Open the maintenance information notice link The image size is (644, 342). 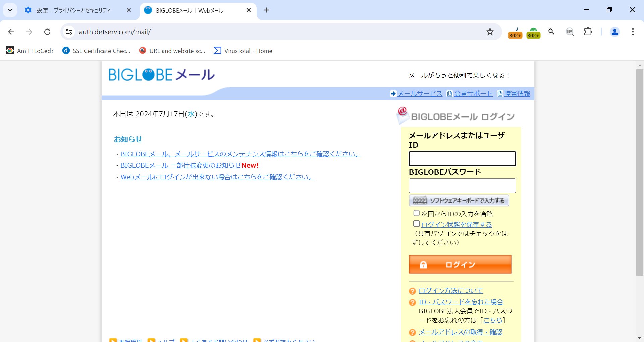click(241, 154)
